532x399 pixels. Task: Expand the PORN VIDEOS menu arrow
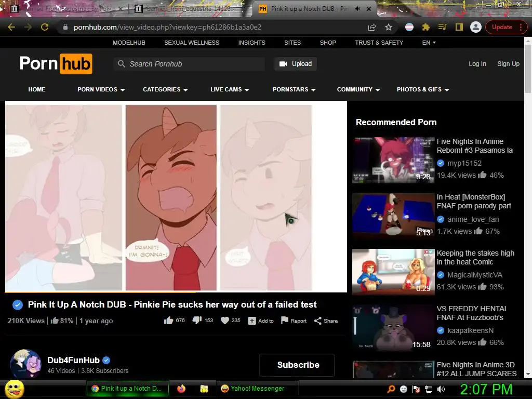point(123,90)
